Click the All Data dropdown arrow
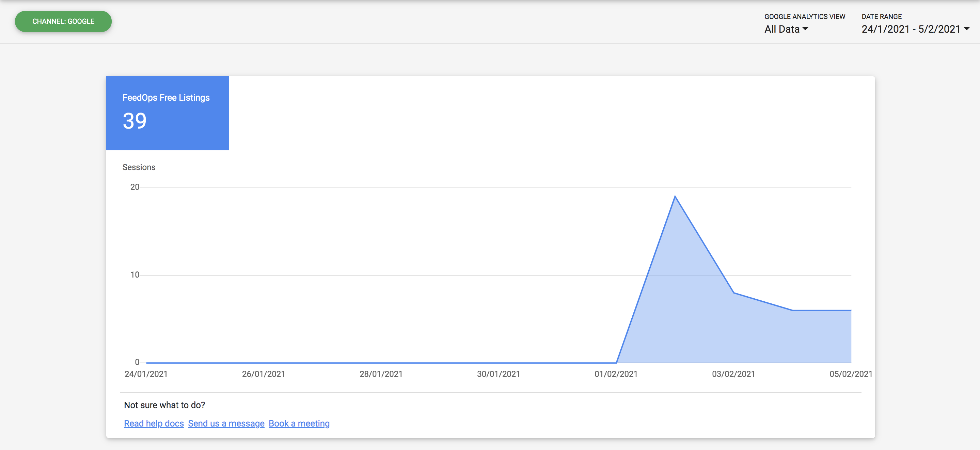Image resolution: width=980 pixels, height=450 pixels. 805,29
